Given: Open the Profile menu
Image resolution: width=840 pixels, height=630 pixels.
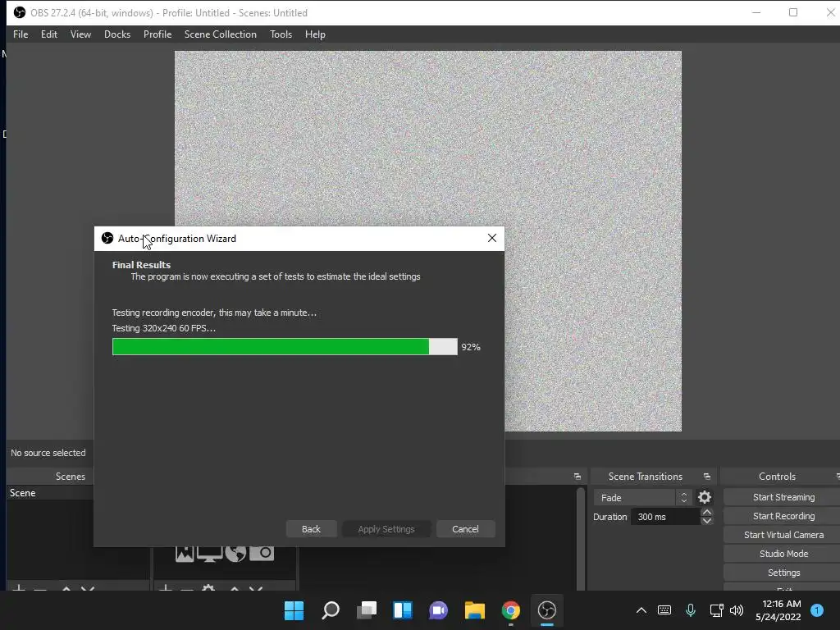Looking at the screenshot, I should tap(157, 34).
